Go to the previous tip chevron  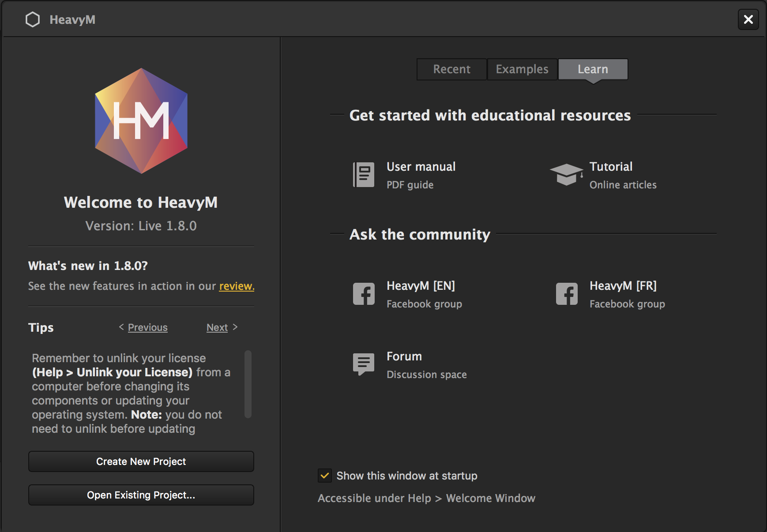tap(121, 327)
